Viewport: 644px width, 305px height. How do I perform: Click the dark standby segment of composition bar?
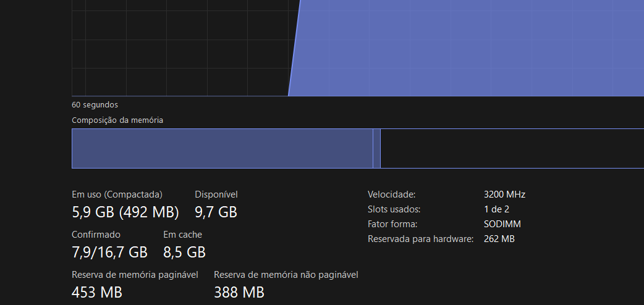[x=512, y=148]
